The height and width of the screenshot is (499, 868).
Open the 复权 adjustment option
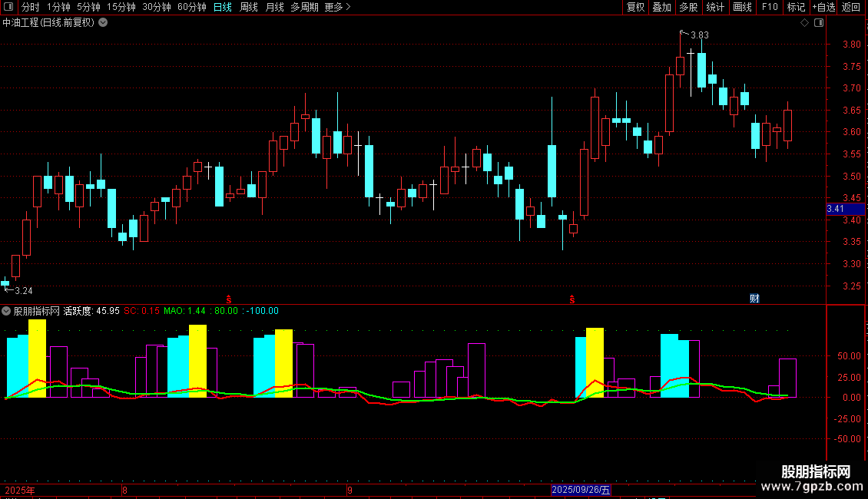(635, 7)
